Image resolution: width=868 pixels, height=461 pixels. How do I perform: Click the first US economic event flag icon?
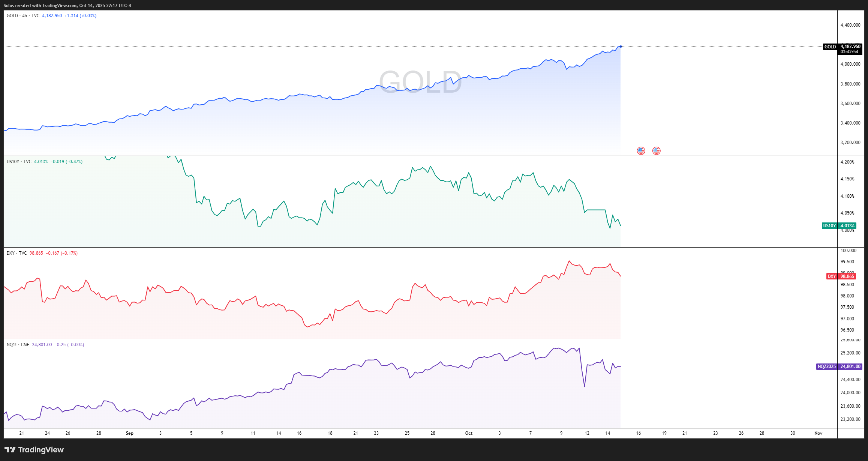641,151
